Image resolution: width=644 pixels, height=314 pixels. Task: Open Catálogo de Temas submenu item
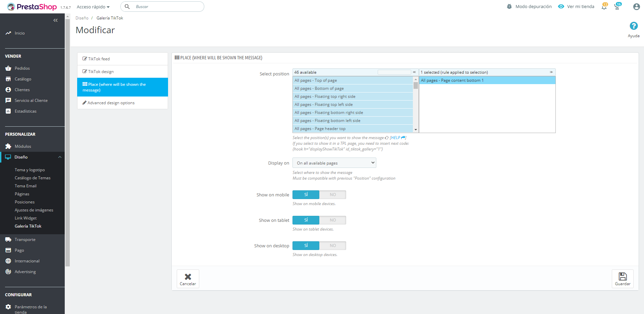pyautogui.click(x=33, y=178)
